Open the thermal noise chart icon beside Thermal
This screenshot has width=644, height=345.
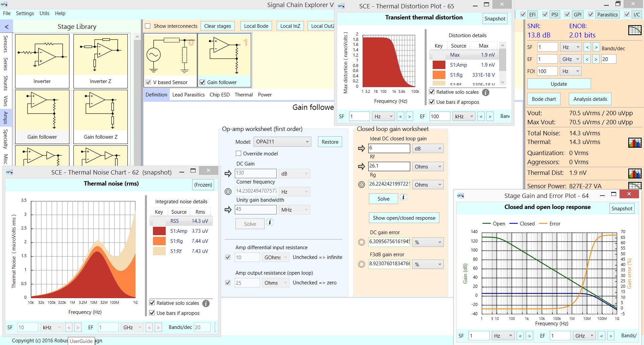tap(635, 143)
